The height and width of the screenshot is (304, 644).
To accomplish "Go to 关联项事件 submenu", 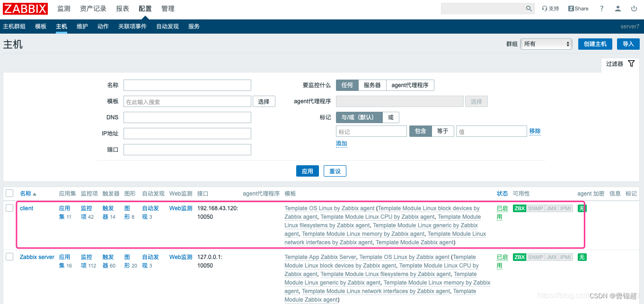I will (132, 27).
